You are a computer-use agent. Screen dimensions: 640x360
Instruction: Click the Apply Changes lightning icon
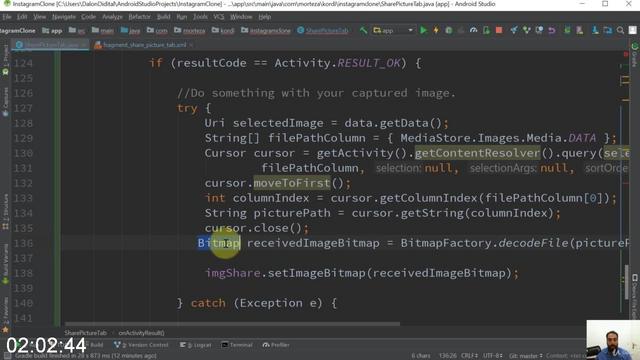(x=436, y=30)
